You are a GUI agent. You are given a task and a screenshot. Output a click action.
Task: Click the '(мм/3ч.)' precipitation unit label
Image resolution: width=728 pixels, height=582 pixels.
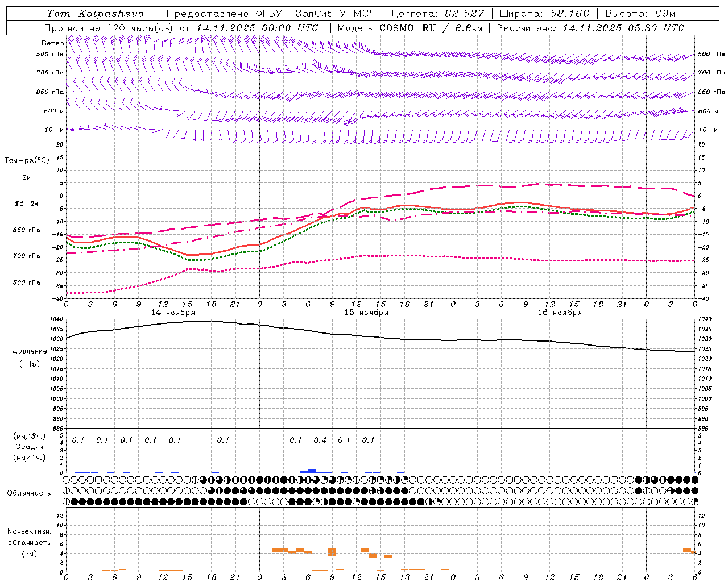pos(30,436)
